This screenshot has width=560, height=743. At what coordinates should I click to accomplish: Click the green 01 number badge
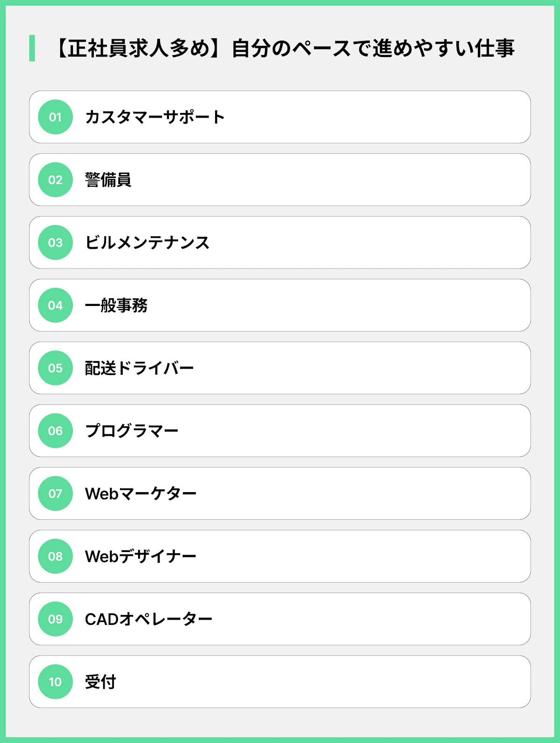tap(55, 117)
